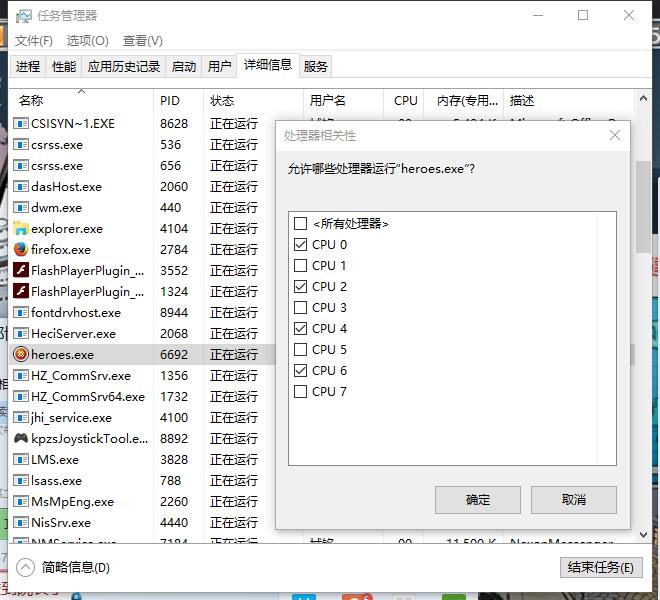Select the jhi_service.exe process icon
Viewport: 660px width, 600px height.
21,418
